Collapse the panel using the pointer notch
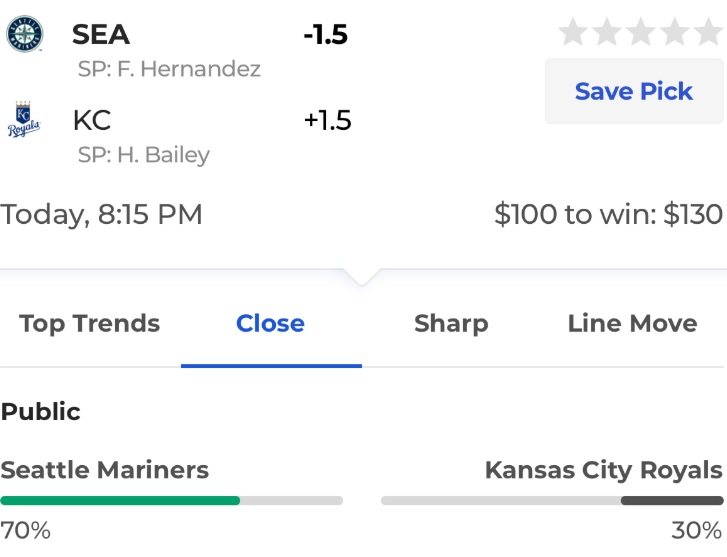Image resolution: width=727 pixels, height=557 pixels. [x=362, y=276]
